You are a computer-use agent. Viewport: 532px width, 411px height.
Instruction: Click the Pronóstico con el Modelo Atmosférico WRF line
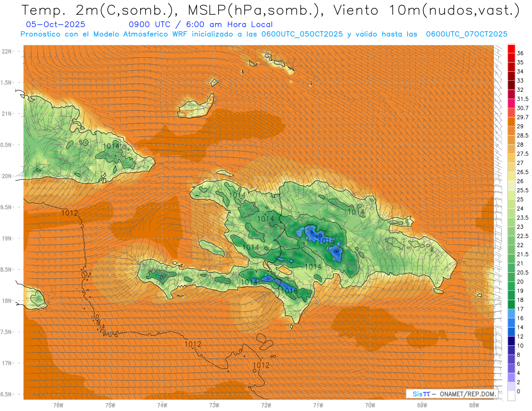pos(264,34)
